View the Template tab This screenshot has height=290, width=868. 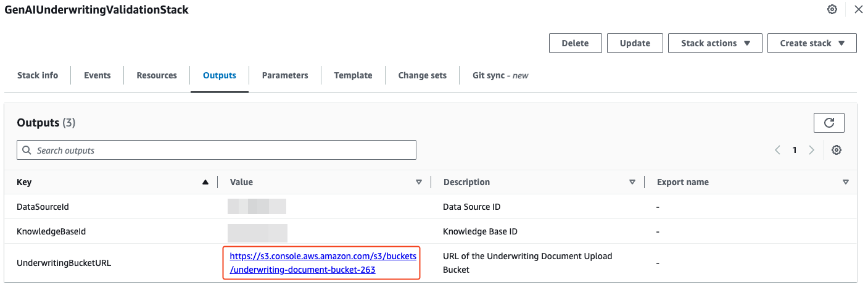pos(353,75)
